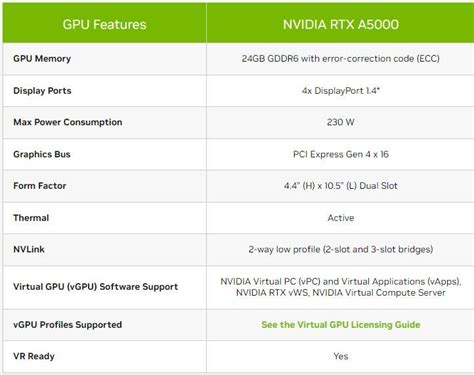The width and height of the screenshot is (474, 375).
Task: Click the NVIDIA RTX A5000 column header
Action: click(341, 24)
